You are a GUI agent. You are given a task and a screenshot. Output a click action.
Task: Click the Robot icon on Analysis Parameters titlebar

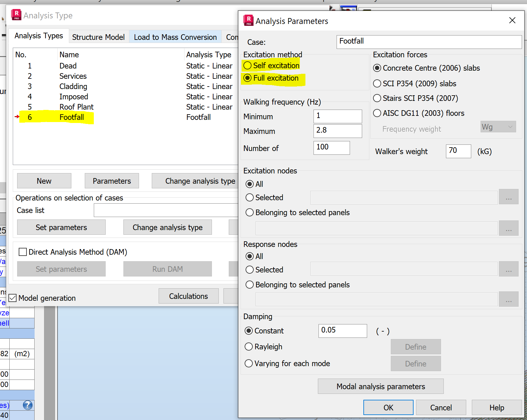pos(248,20)
